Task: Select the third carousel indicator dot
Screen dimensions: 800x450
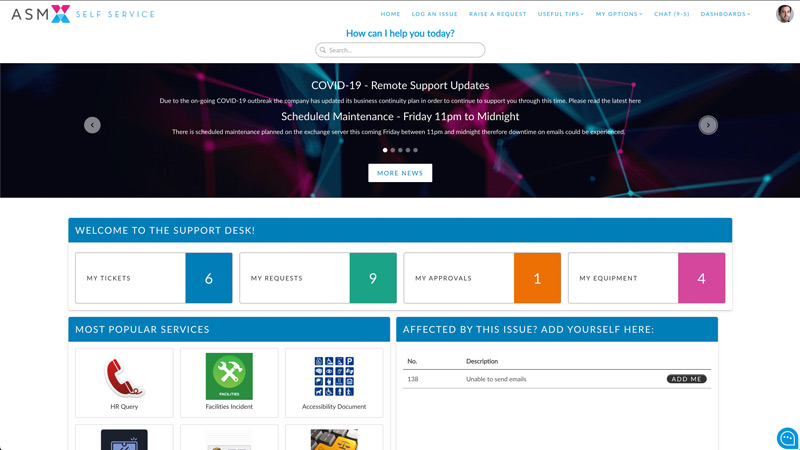Action: (x=400, y=150)
